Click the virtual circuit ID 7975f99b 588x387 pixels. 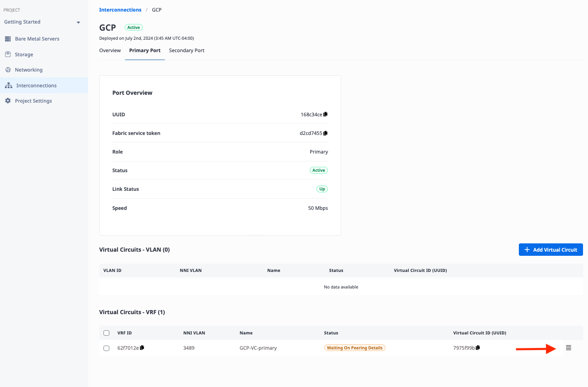tap(464, 348)
